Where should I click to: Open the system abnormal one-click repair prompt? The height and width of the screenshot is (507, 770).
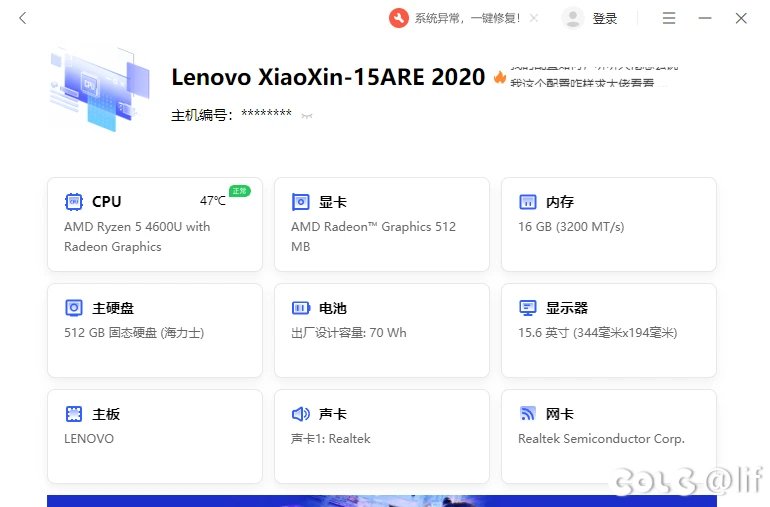pyautogui.click(x=467, y=18)
